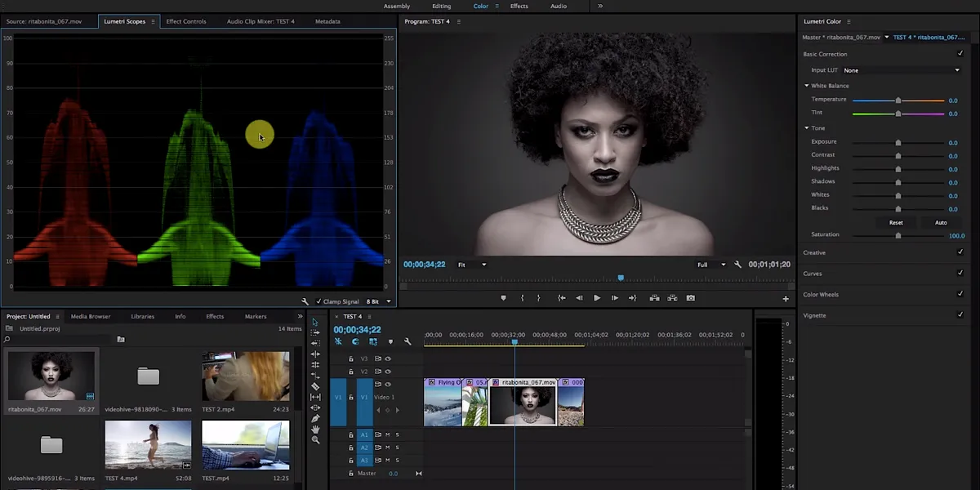Viewport: 980px width, 490px height.
Task: Toggle lock on V3 track
Action: click(351, 359)
